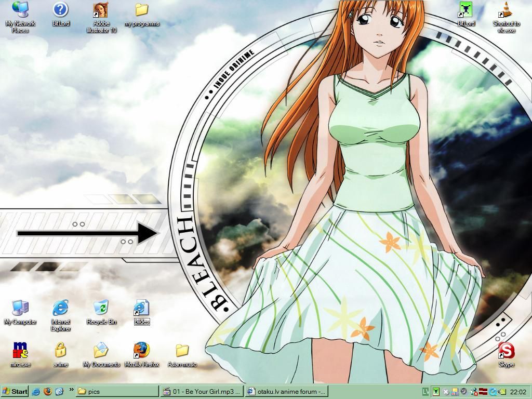The height and width of the screenshot is (399, 532).
Task: Open the locked 'anime' folder icon
Action: point(60,354)
